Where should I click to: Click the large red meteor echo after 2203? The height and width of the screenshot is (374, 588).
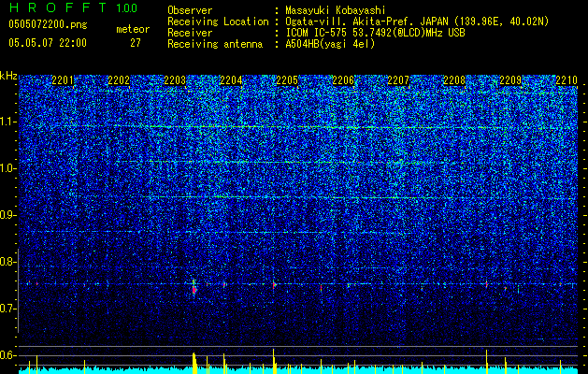[x=194, y=289]
